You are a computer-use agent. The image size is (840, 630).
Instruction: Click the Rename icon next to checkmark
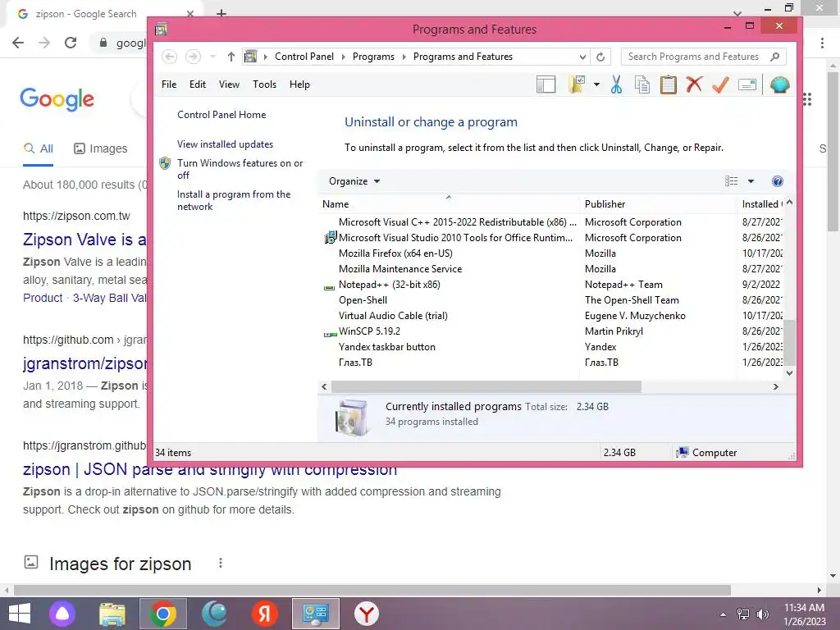click(x=746, y=84)
